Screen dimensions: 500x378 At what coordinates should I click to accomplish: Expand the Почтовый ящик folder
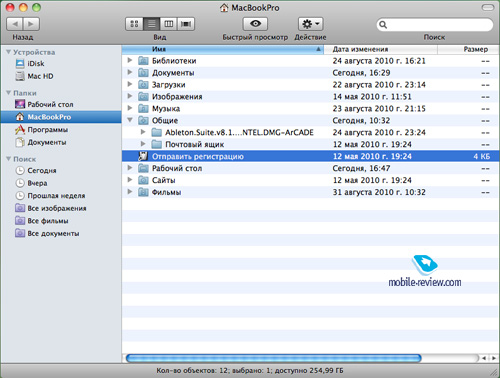[x=143, y=144]
